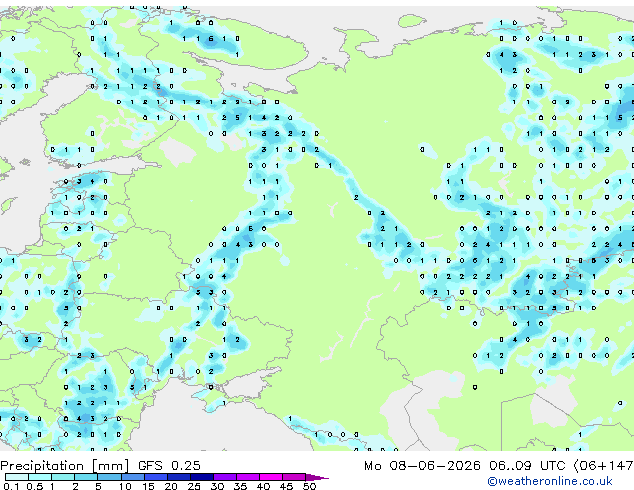Image resolution: width=634 pixels, height=490 pixels.
Task: Click the legend tick label "30"
Action: [217, 486]
